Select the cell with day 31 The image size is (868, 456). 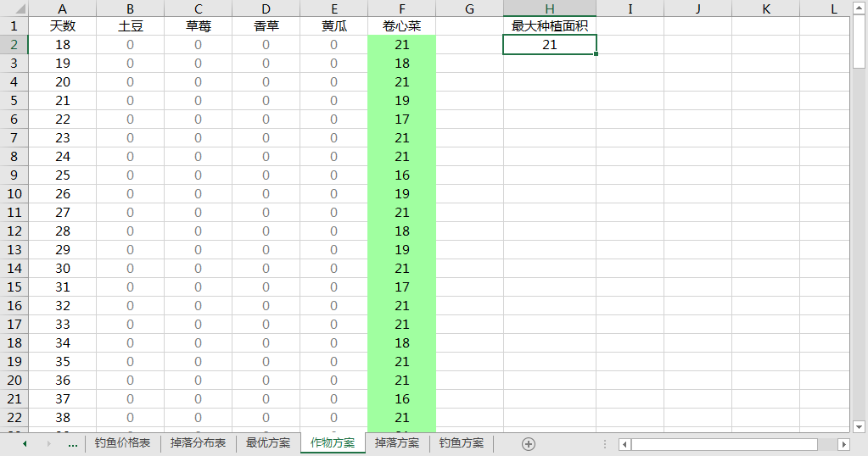pyautogui.click(x=62, y=287)
